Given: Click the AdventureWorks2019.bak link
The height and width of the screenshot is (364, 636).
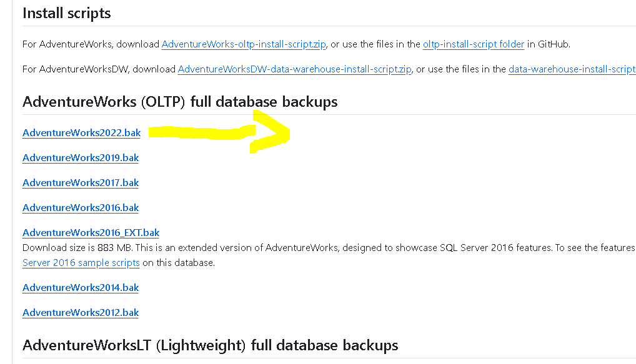Looking at the screenshot, I should pos(81,158).
